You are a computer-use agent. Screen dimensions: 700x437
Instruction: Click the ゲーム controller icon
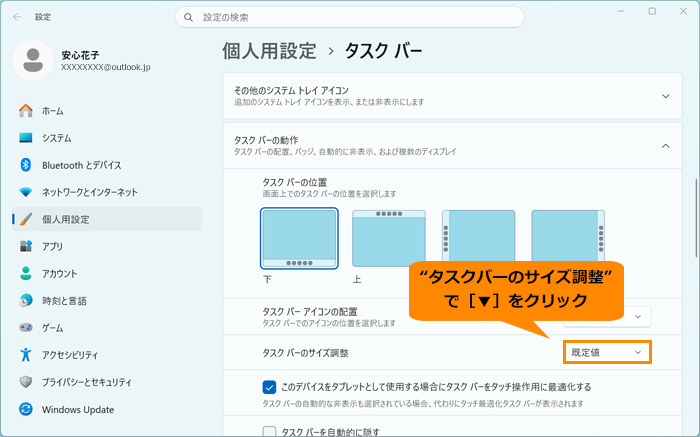pos(26,328)
